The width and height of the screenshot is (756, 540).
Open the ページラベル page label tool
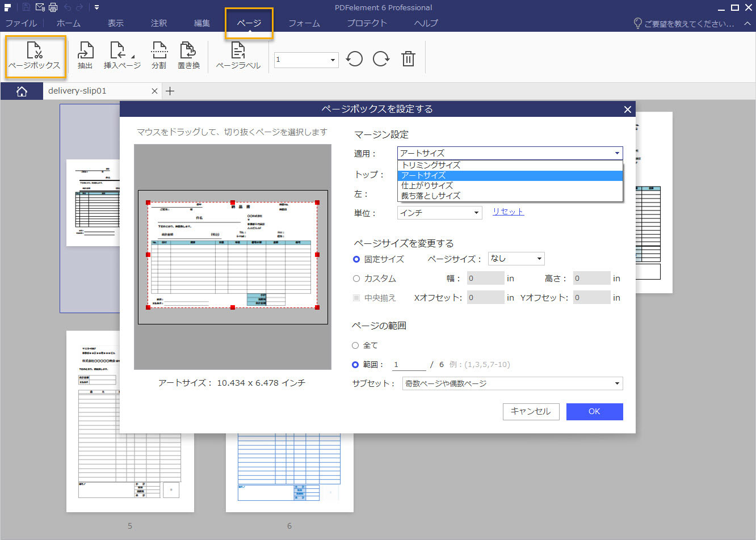(238, 56)
